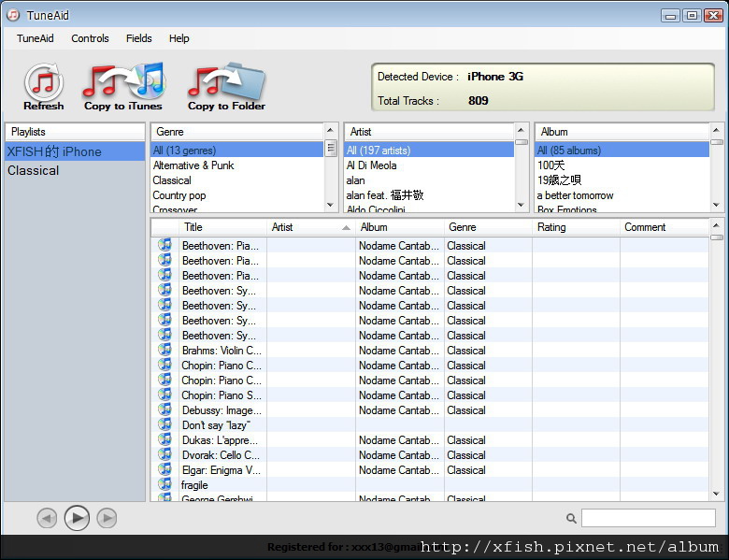This screenshot has width=729, height=560.
Task: Click Album list scroll down arrow
Action: [717, 205]
